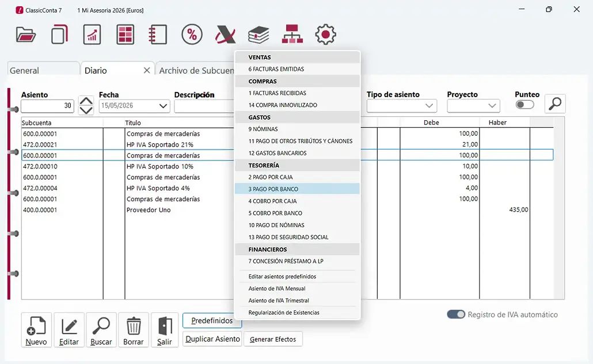
Task: Close the Diario tab
Action: [147, 70]
